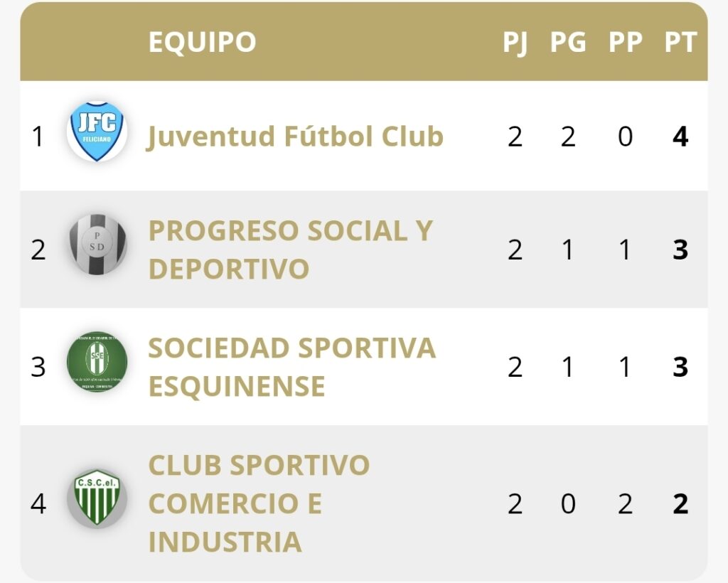Click the PG column header

pyautogui.click(x=567, y=43)
